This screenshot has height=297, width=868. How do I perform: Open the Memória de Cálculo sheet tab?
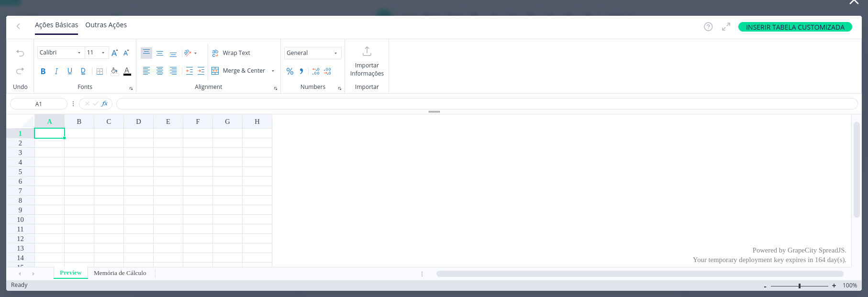(x=120, y=273)
